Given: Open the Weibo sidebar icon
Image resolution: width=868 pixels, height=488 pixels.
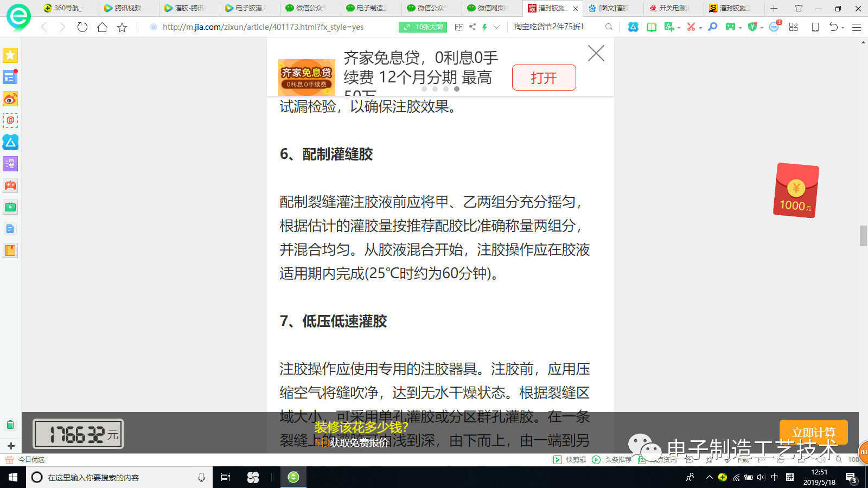Looking at the screenshot, I should coord(10,99).
